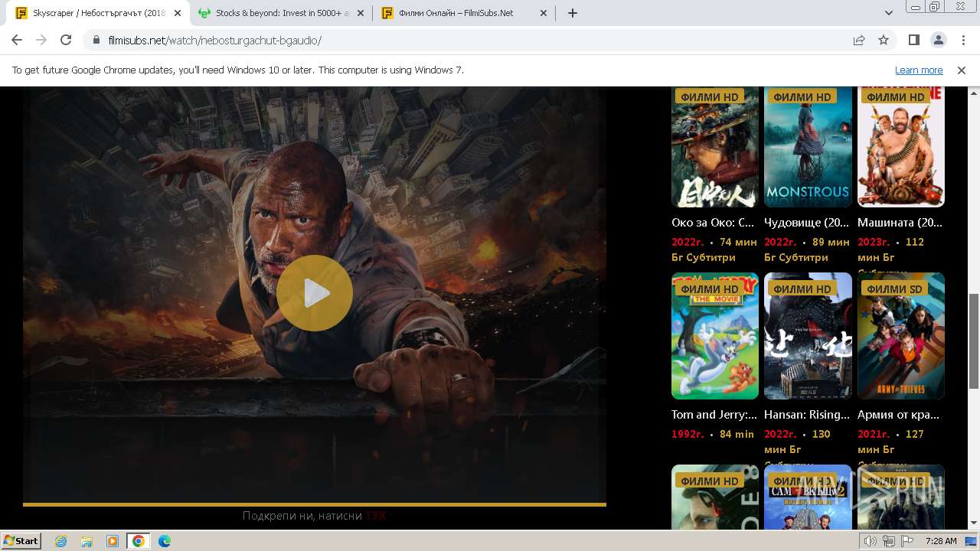This screenshot has width=980, height=551.
Task: Open Windows Media Player taskbar icon
Action: (x=113, y=541)
